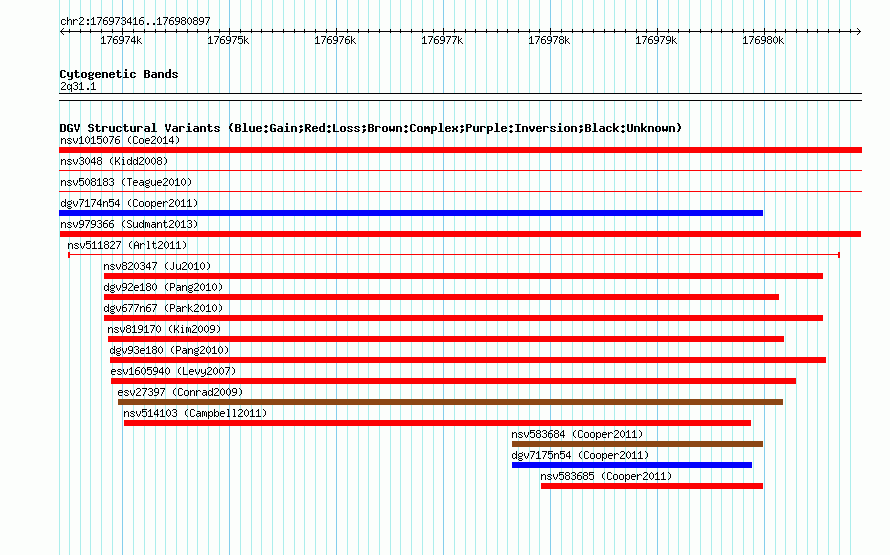Open the dgv7175n54 (Cooper2011) label

580,455
